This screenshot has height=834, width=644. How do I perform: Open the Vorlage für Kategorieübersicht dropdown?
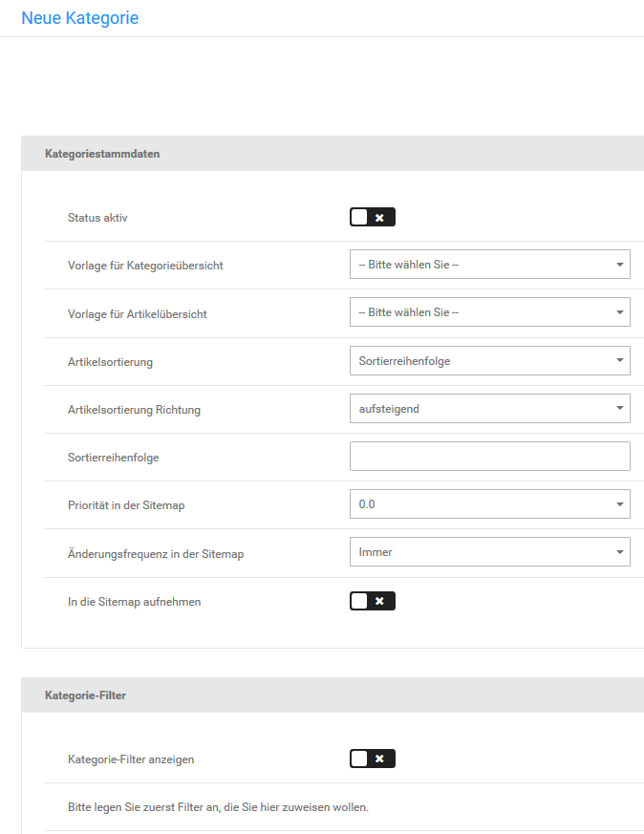[489, 265]
